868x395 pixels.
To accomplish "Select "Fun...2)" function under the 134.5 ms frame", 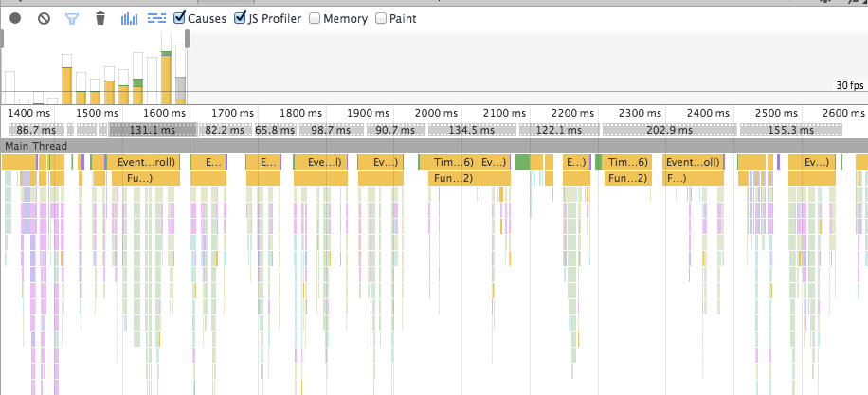I will (x=469, y=178).
